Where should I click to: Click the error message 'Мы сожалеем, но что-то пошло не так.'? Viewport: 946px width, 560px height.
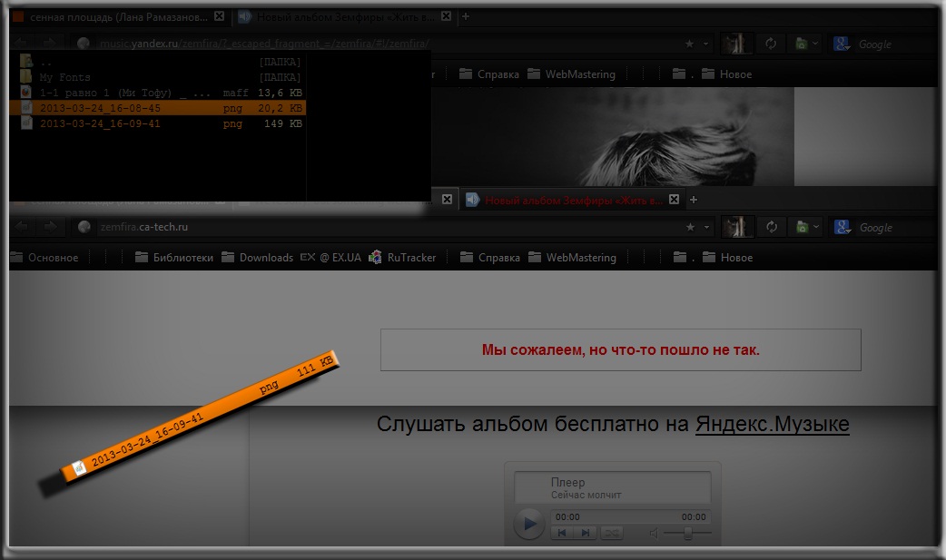(x=620, y=350)
